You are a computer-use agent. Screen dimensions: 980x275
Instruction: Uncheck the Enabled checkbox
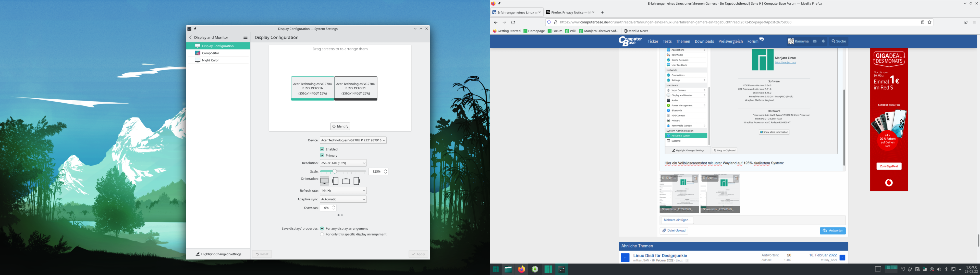[x=322, y=149]
